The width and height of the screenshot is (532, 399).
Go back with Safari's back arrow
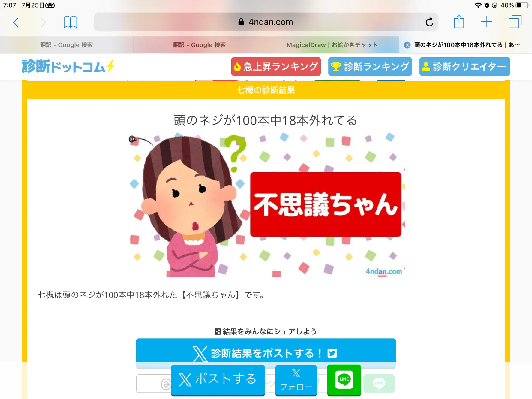[16, 22]
